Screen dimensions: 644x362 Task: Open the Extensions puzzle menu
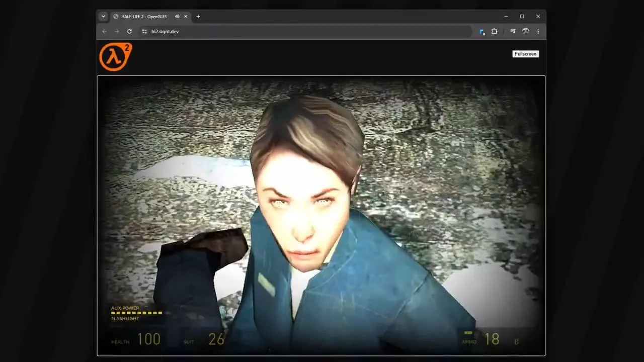[x=494, y=31]
